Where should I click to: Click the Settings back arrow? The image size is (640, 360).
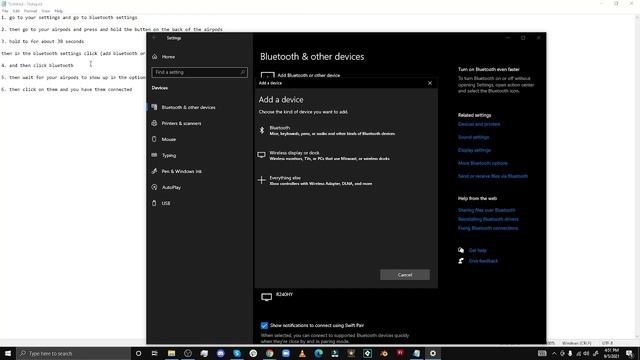click(x=154, y=38)
